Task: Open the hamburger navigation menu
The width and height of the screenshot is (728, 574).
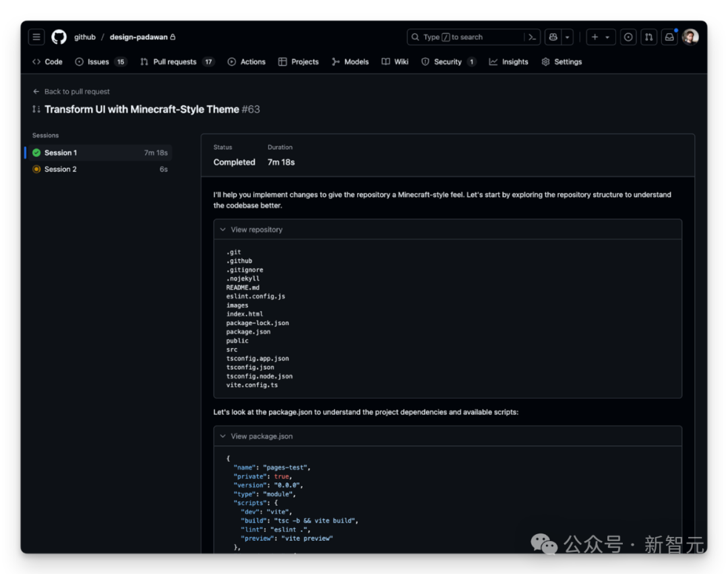Action: (x=37, y=37)
